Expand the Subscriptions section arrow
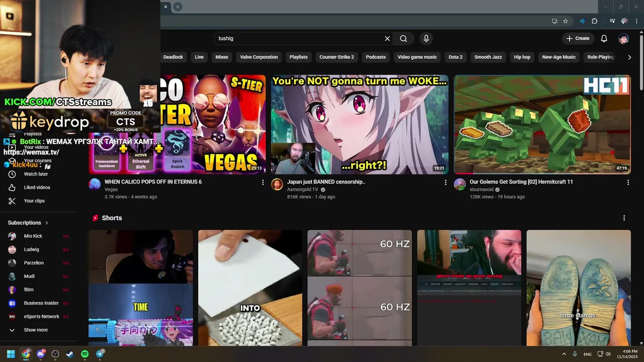This screenshot has height=362, width=644. [x=47, y=223]
